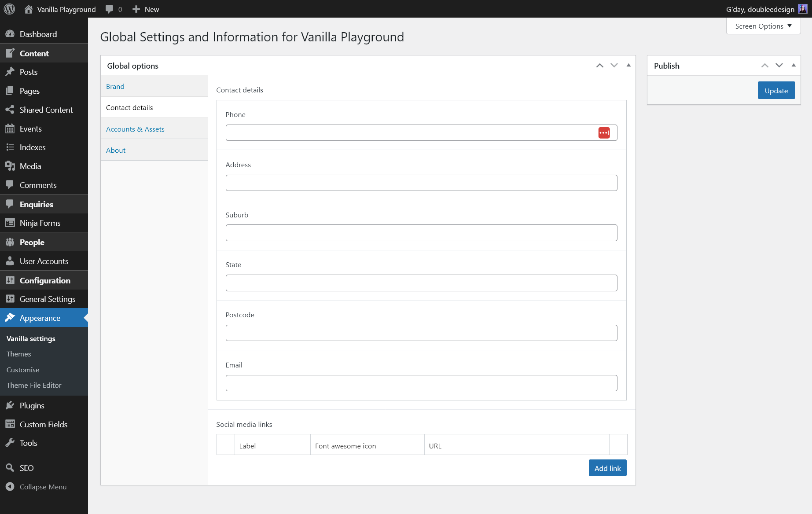The height and width of the screenshot is (514, 812).
Task: Expand the Screen Options dropdown
Action: (763, 26)
